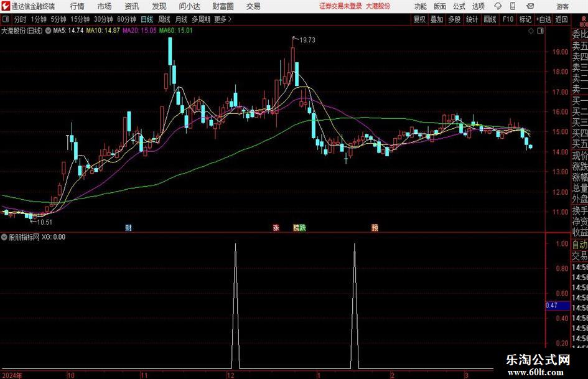This screenshot has height=379, width=588.
Task: Open the 问小达 menu
Action: tap(189, 6)
